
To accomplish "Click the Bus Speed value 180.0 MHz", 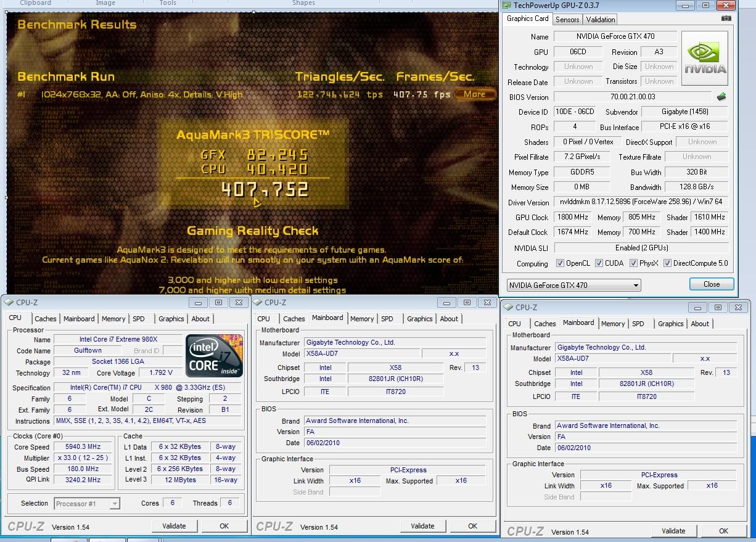I will pyautogui.click(x=83, y=469).
